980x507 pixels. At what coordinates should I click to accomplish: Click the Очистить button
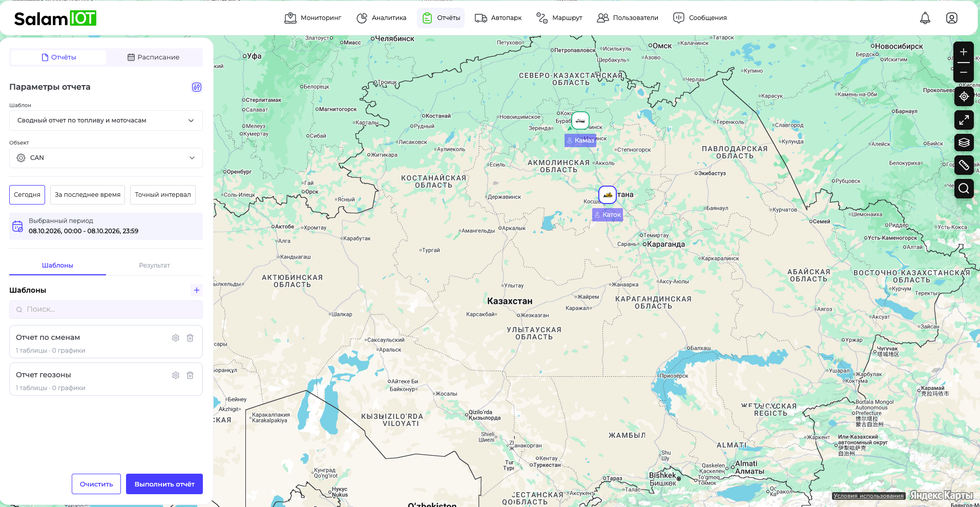[96, 484]
